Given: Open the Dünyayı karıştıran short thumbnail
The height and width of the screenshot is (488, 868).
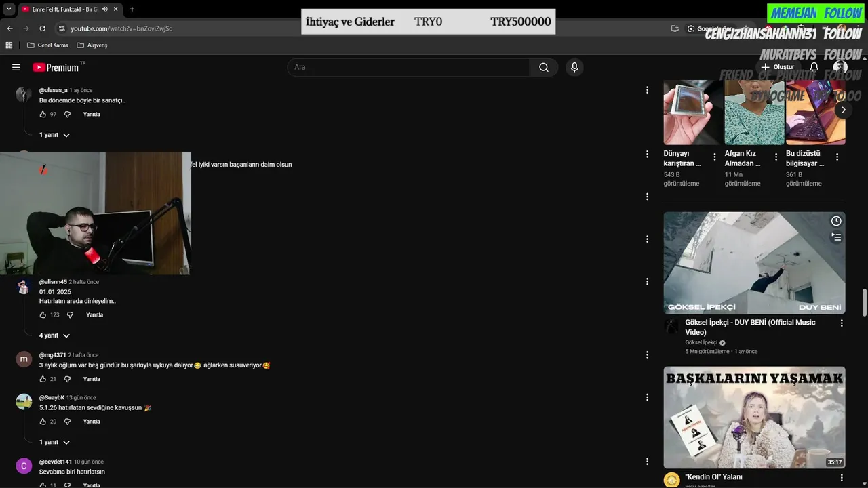Looking at the screenshot, I should pos(693,113).
